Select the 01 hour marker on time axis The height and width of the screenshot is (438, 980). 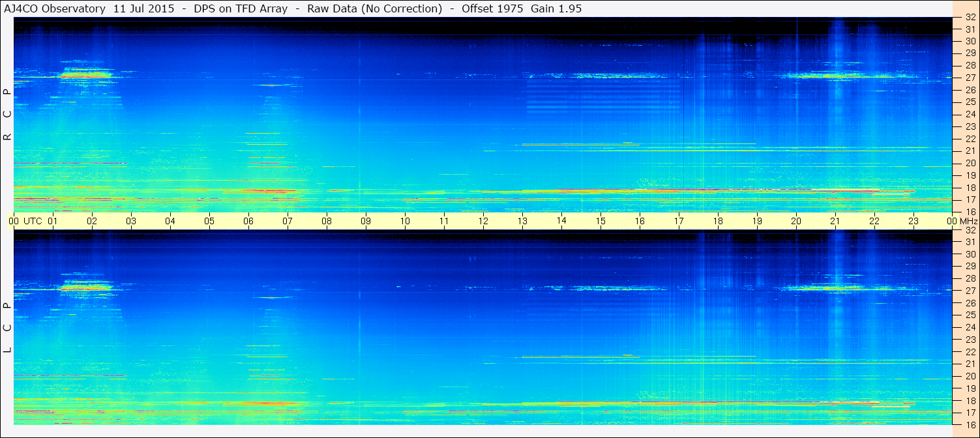(x=53, y=221)
